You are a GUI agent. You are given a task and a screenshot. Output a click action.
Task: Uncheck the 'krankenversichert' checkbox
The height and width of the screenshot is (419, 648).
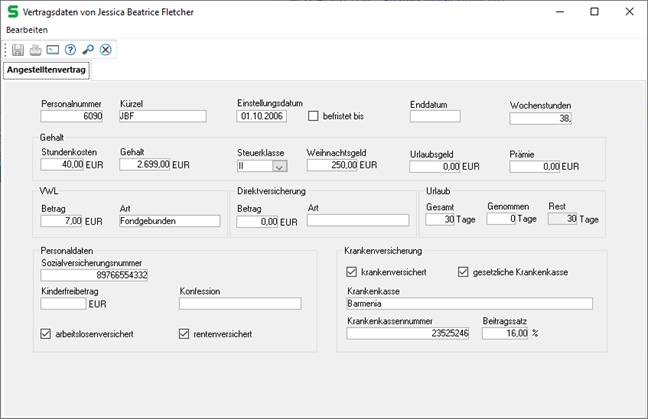click(x=351, y=271)
